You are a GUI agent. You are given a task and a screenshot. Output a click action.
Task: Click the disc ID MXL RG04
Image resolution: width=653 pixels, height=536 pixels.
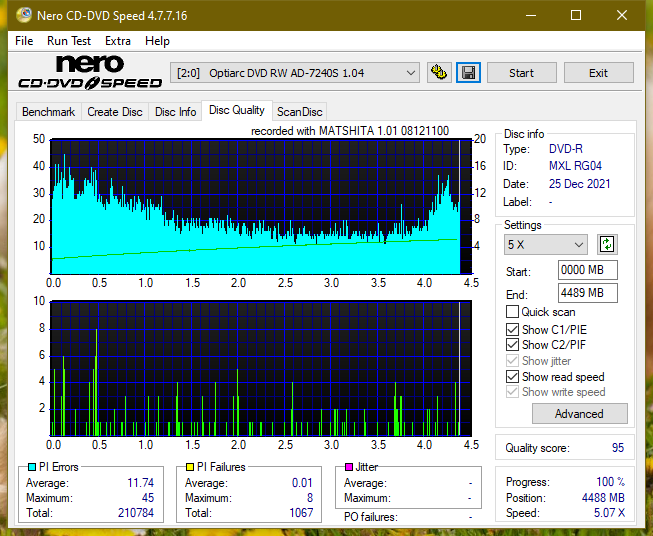point(575,166)
